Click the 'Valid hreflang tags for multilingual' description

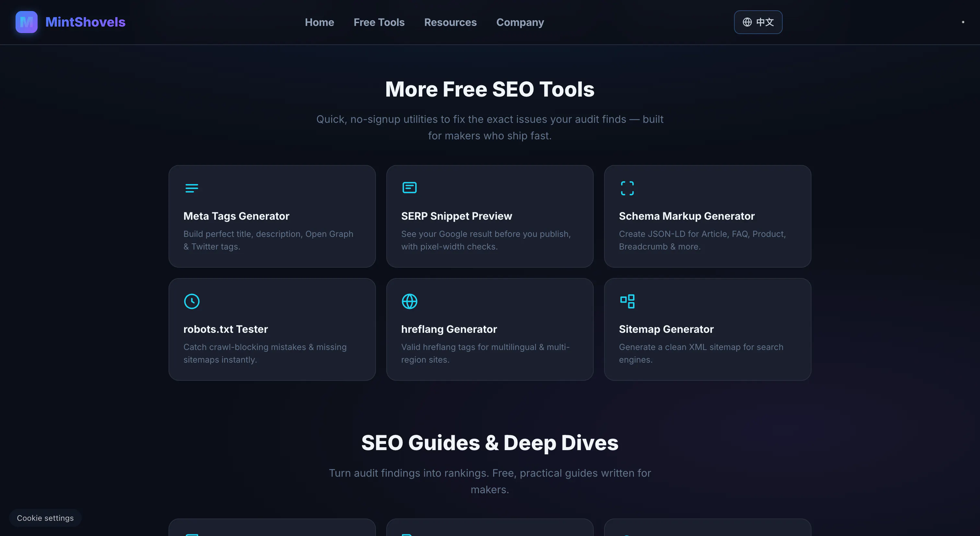click(x=485, y=353)
